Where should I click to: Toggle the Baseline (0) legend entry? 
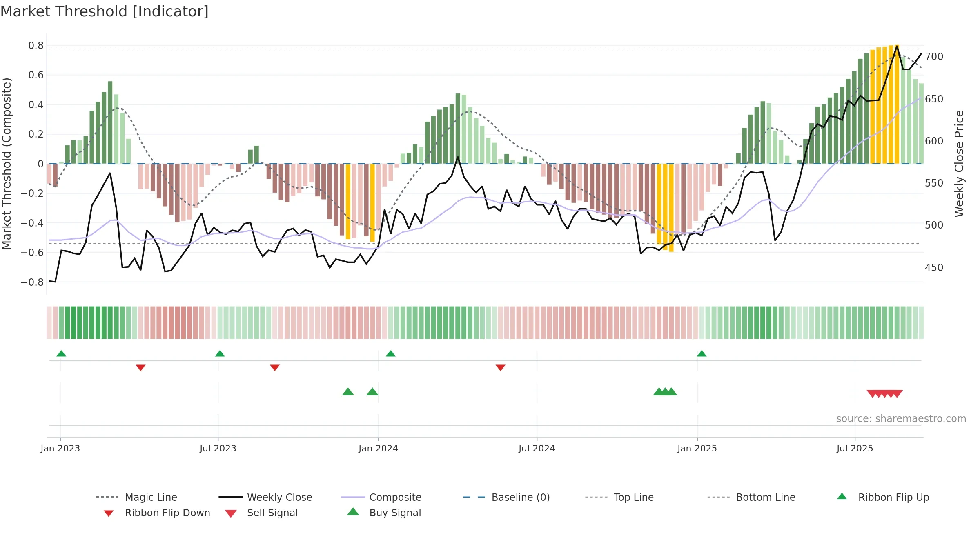(506, 497)
